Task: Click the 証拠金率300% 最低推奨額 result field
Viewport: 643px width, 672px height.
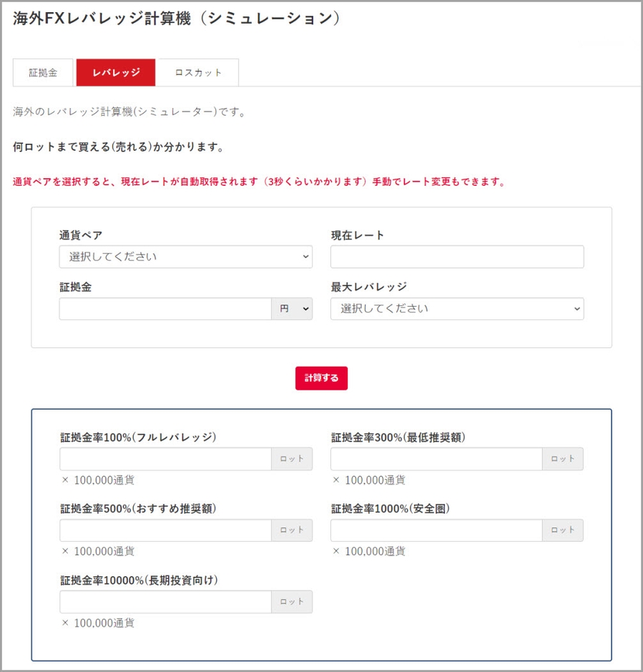Action: (x=436, y=459)
